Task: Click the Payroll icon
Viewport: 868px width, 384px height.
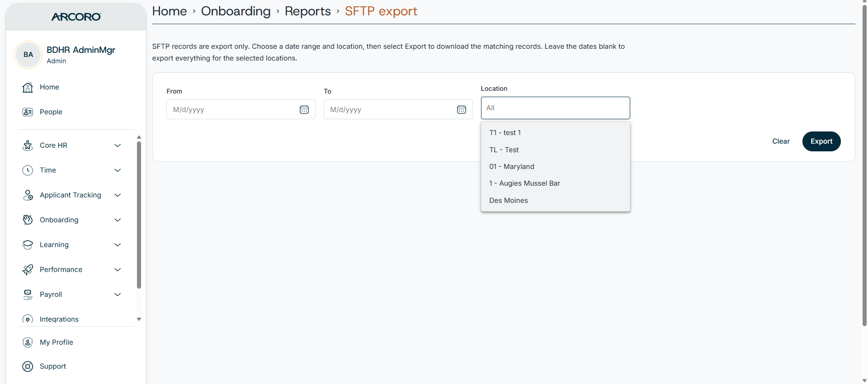Action: coord(28,295)
